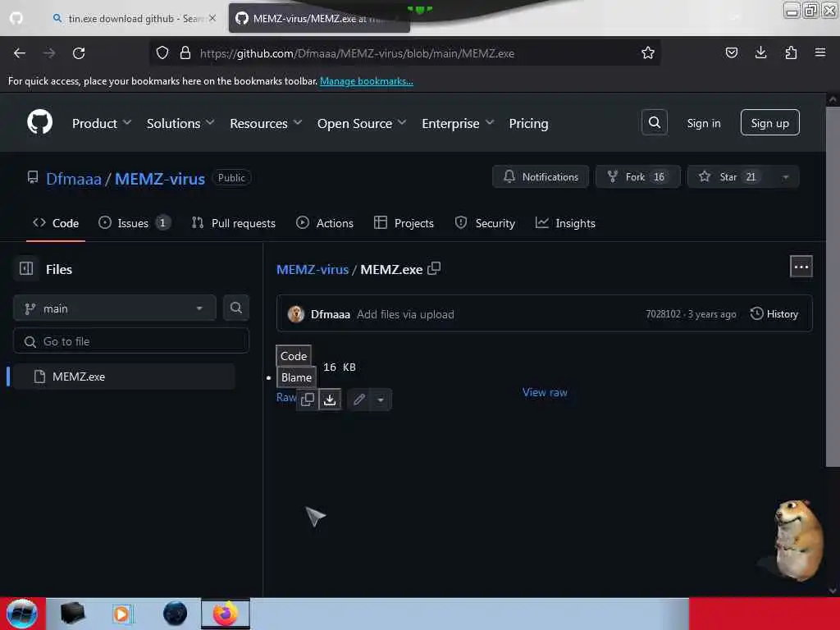Click Sign in
Image resolution: width=840 pixels, height=630 pixels.
[x=703, y=123]
